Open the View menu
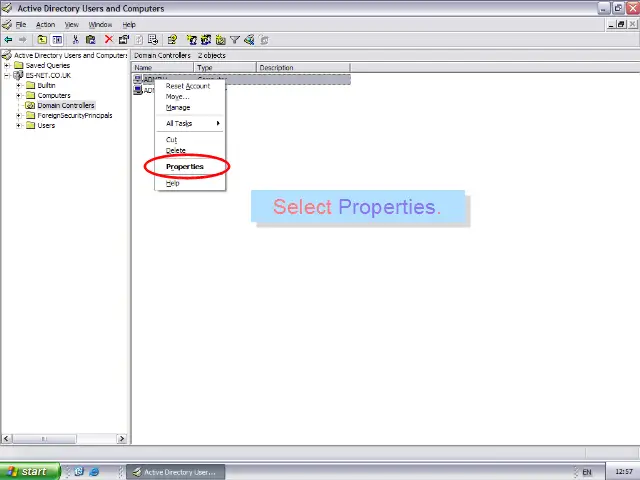 point(71,24)
